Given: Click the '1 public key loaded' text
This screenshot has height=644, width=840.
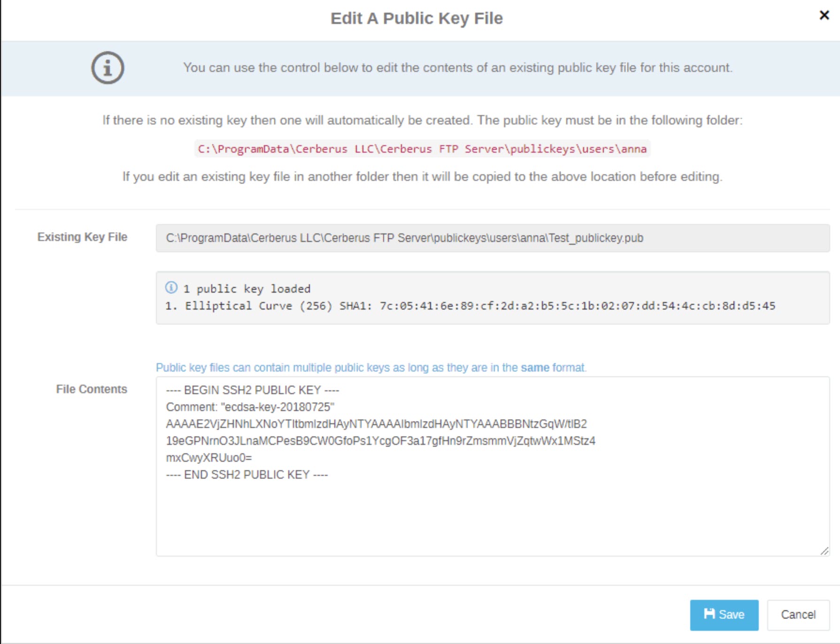Looking at the screenshot, I should pyautogui.click(x=247, y=289).
